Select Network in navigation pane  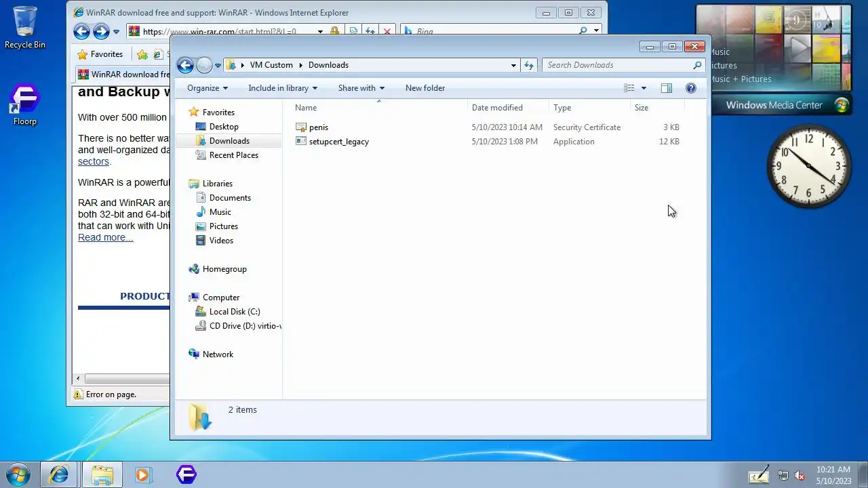pyautogui.click(x=218, y=354)
